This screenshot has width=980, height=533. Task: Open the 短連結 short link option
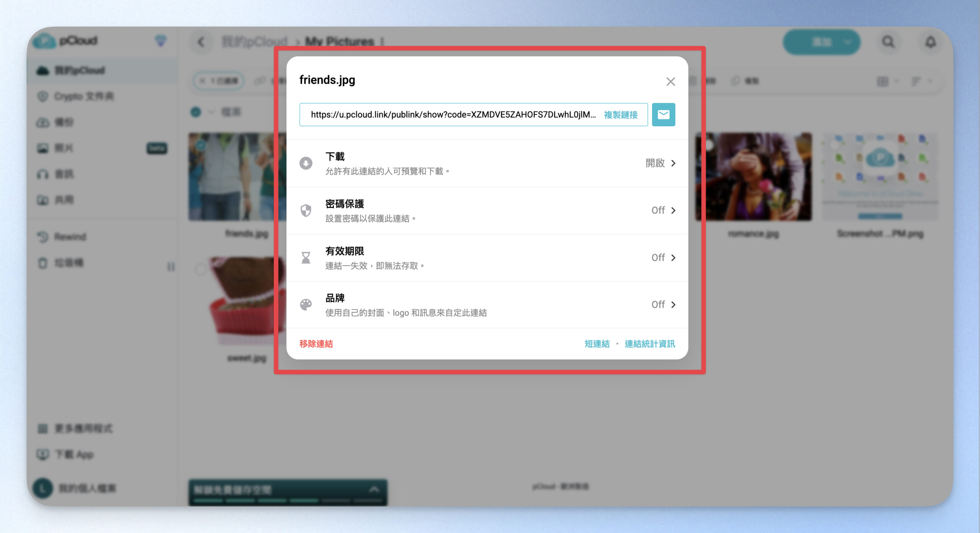pyautogui.click(x=597, y=344)
